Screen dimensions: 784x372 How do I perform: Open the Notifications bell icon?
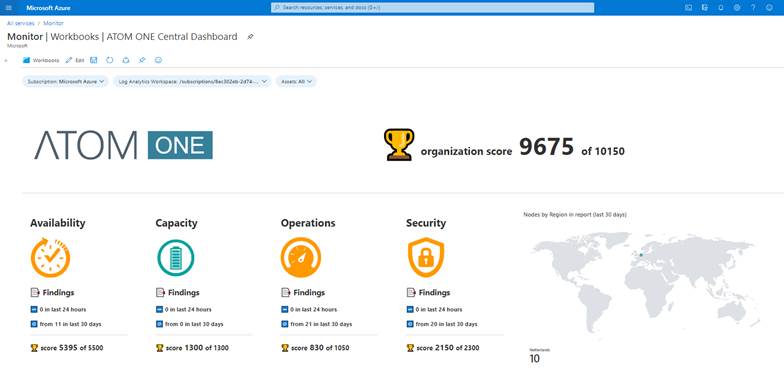coord(720,8)
